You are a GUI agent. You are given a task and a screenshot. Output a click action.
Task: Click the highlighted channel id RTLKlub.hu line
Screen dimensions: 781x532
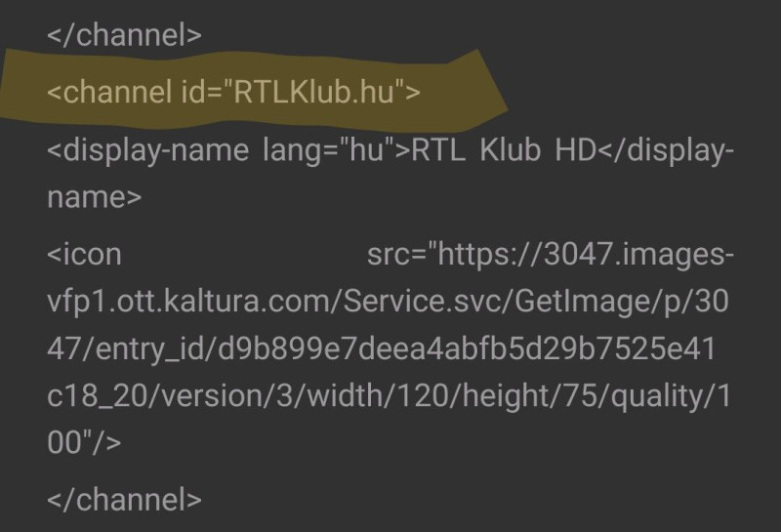(x=233, y=92)
